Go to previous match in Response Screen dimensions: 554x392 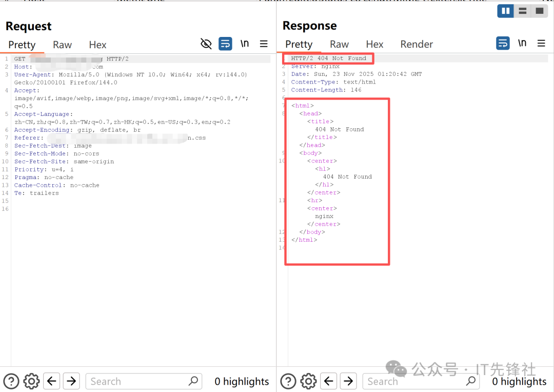[329, 381]
